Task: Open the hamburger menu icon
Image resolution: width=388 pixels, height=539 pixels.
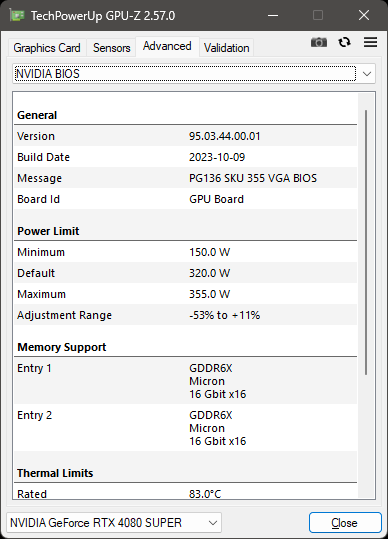Action: 370,42
